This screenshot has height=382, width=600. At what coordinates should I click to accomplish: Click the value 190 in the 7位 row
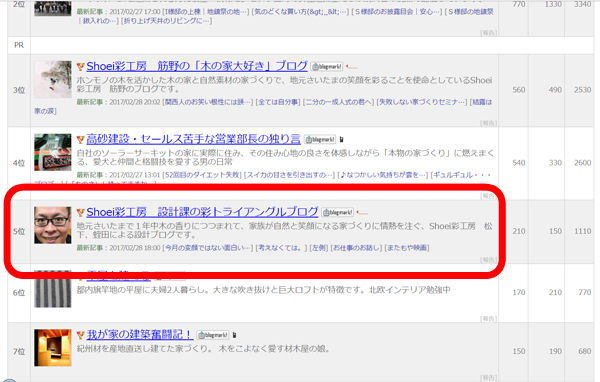pyautogui.click(x=555, y=351)
